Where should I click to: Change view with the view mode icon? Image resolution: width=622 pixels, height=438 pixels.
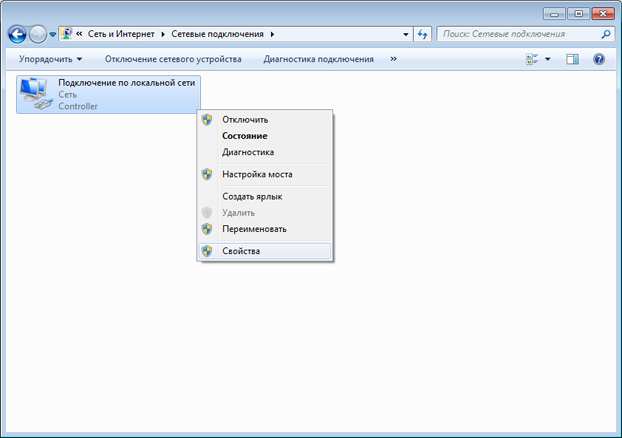click(x=532, y=59)
